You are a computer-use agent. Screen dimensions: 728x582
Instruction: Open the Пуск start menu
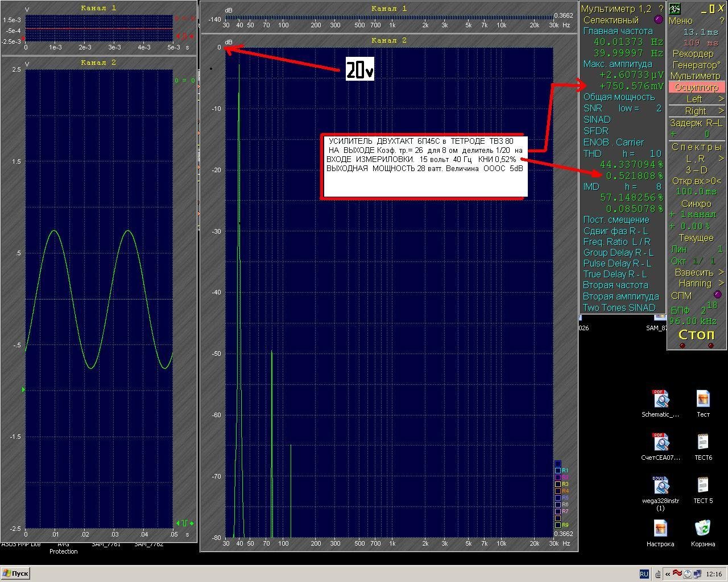click(x=15, y=573)
